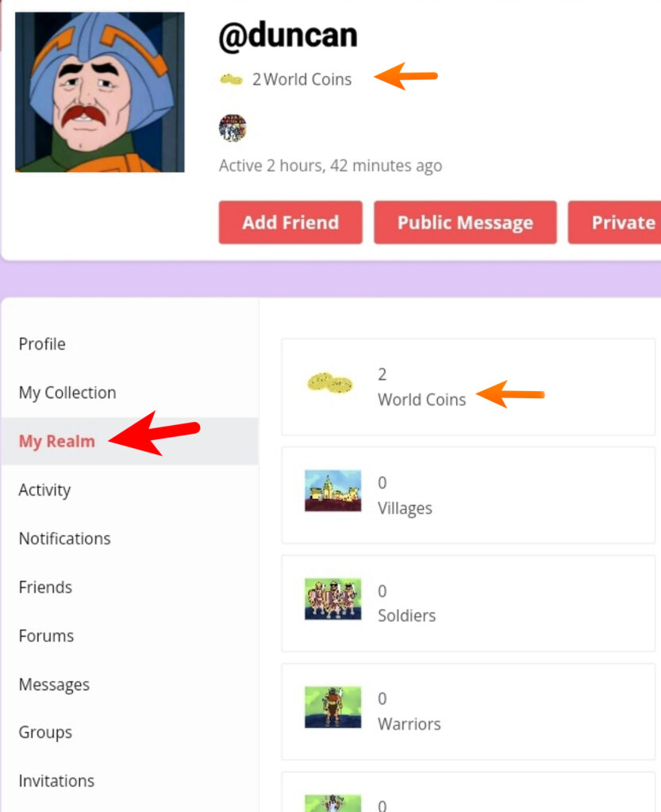Click the Add Friend button

(x=290, y=222)
